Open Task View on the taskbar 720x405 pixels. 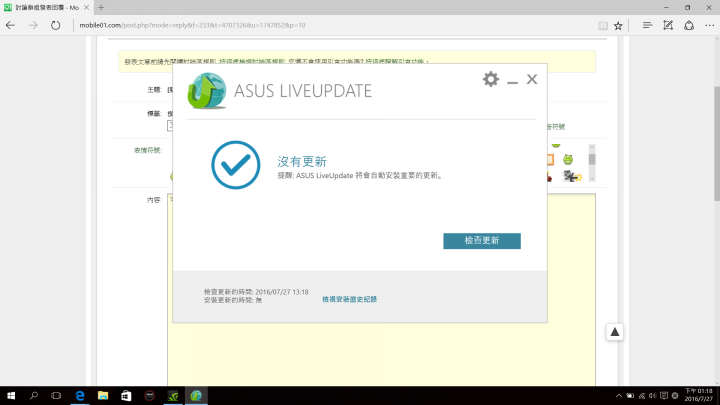(56, 395)
